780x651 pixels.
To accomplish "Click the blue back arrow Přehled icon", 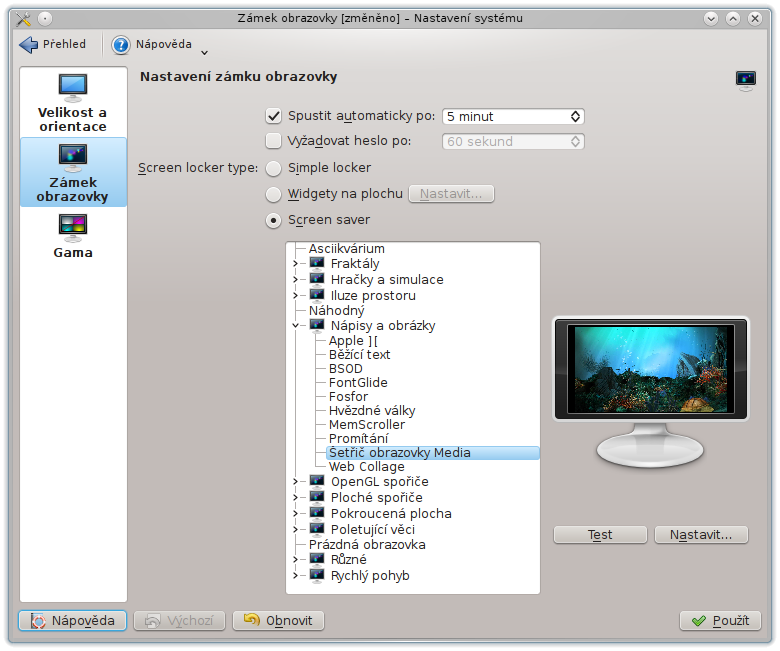I will [28, 45].
